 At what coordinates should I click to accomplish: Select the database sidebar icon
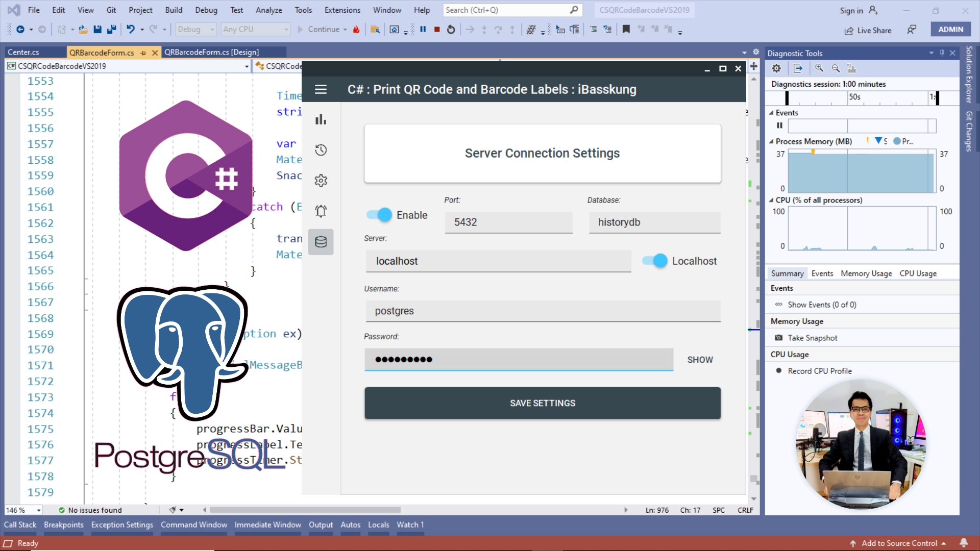coord(321,242)
